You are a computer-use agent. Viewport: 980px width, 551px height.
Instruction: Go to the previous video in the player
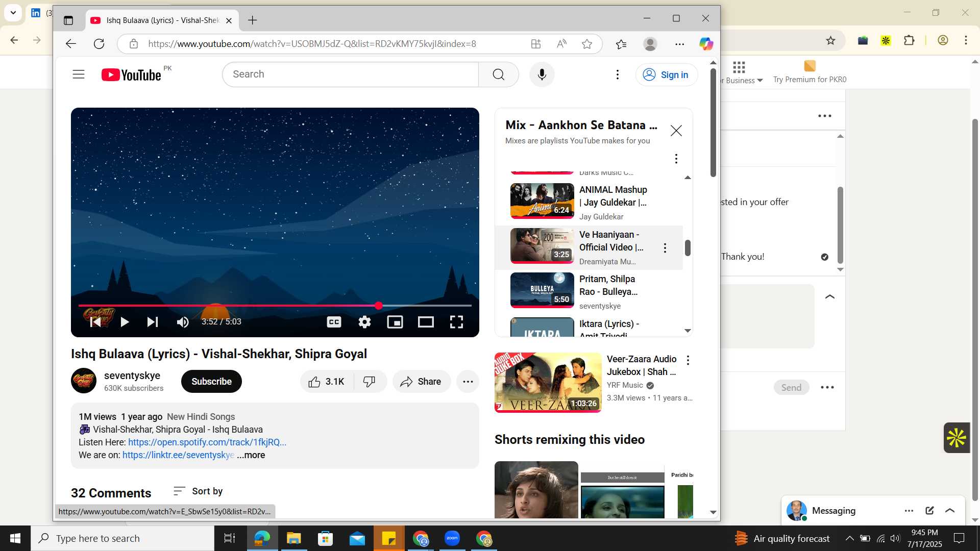pyautogui.click(x=95, y=322)
